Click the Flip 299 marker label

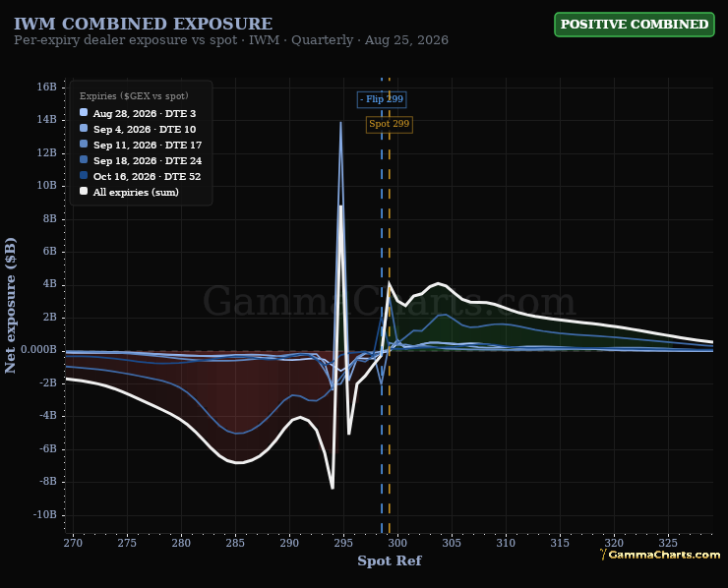(382, 99)
